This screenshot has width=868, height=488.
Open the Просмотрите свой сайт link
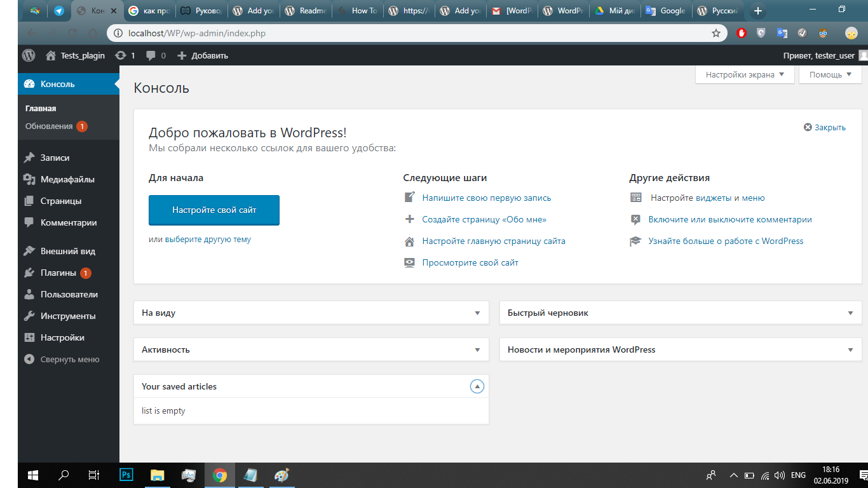470,262
